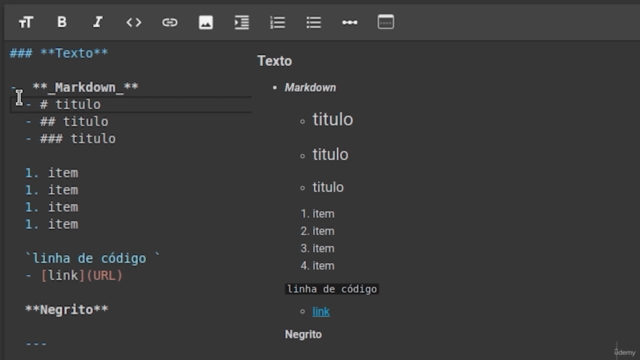Insert an image using the picture icon

click(206, 22)
